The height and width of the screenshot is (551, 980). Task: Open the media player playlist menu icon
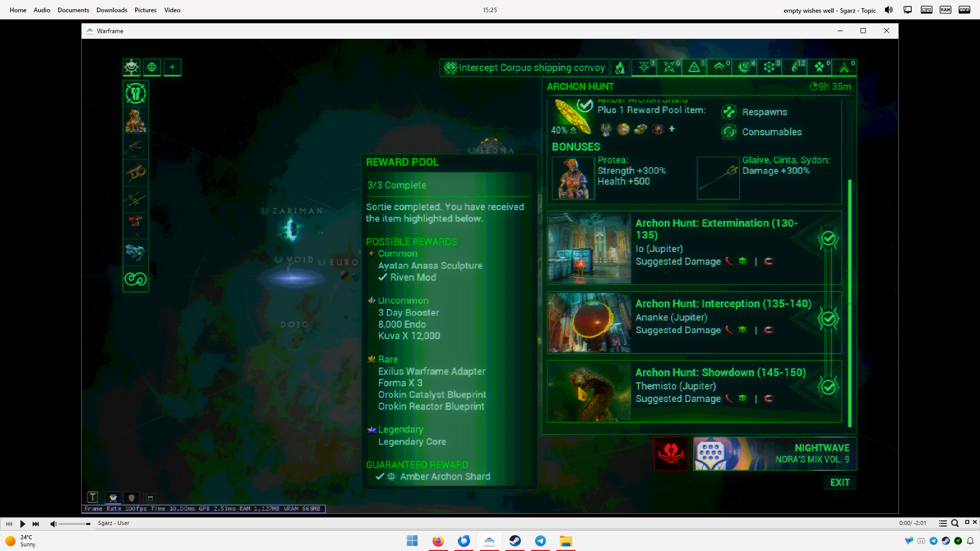click(x=943, y=523)
